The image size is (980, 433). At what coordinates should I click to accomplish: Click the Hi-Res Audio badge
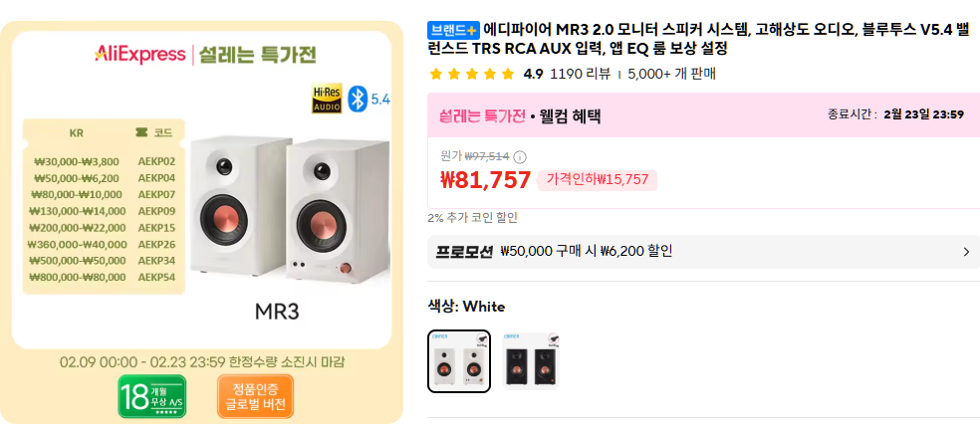(x=327, y=99)
